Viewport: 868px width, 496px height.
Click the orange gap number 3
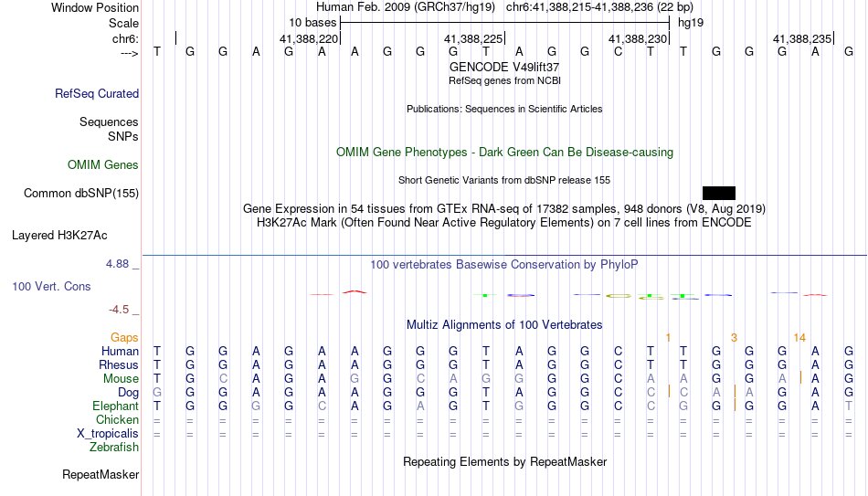pyautogui.click(x=734, y=338)
